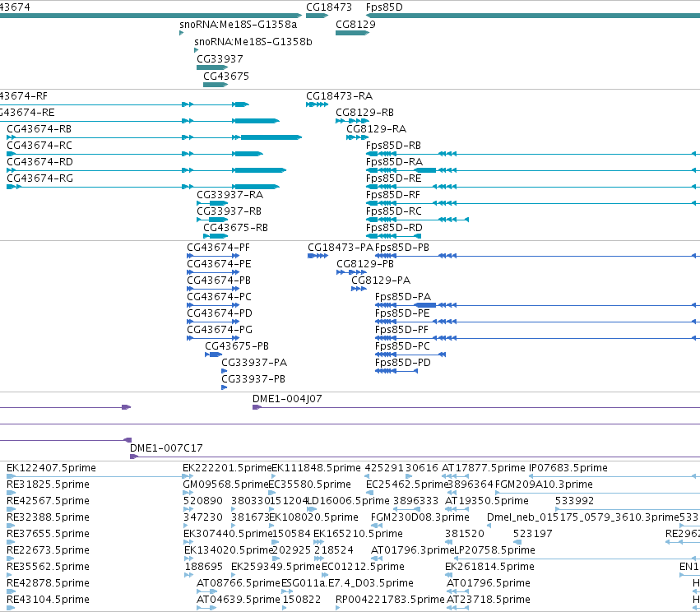Viewport: 700px width, 612px height.
Task: Click EST EK222201.5prime
Action: [x=227, y=468]
